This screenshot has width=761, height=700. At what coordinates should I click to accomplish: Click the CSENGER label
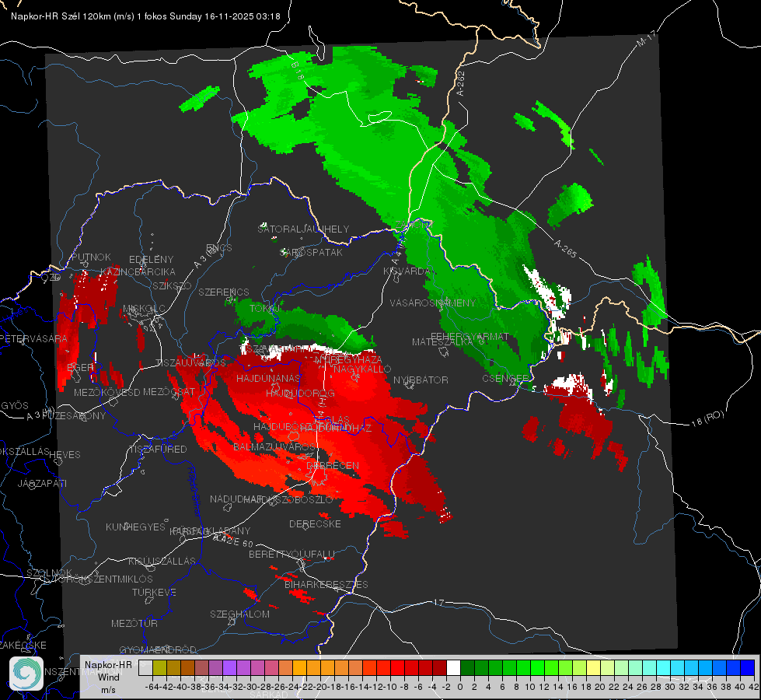[x=505, y=378]
